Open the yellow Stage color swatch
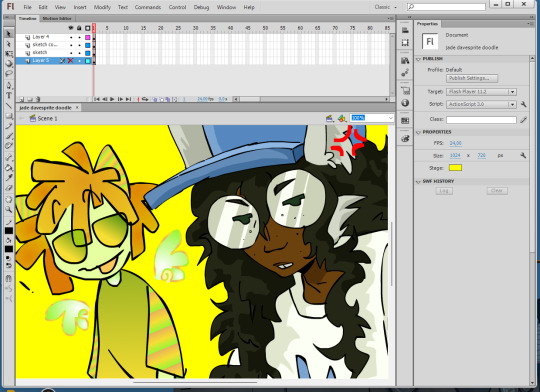540x392 pixels. [455, 168]
